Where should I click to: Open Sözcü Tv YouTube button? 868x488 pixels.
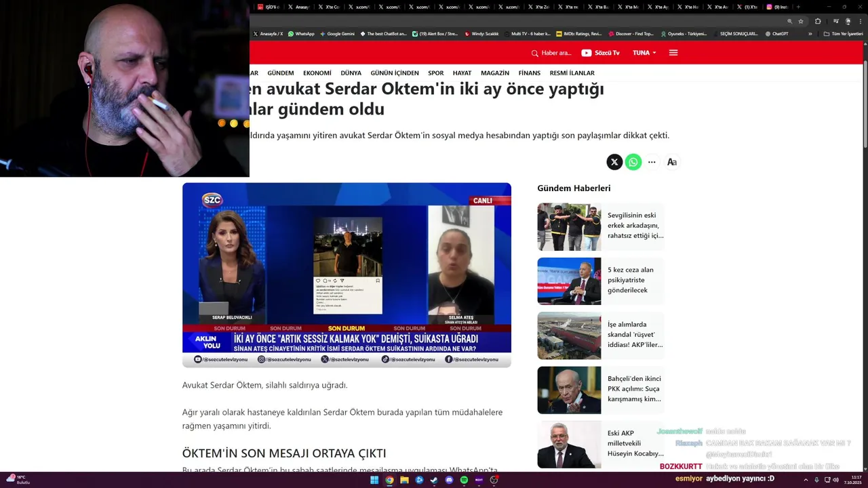tap(600, 53)
